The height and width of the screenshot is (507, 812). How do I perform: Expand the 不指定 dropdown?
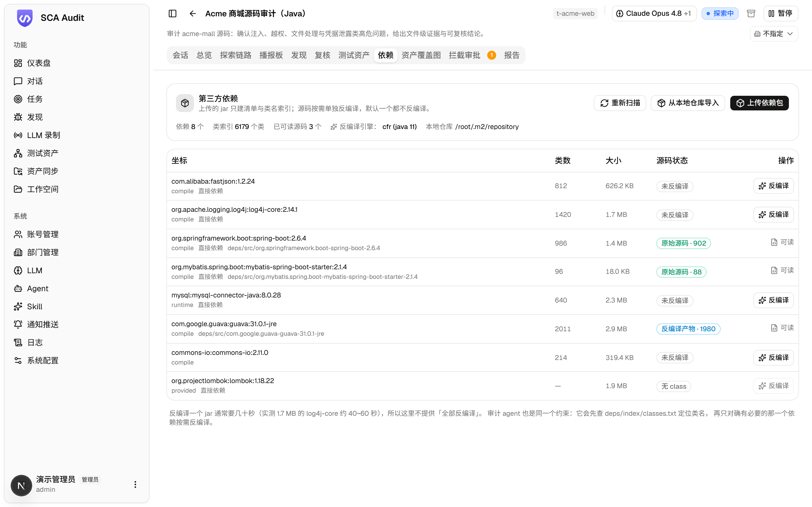tap(774, 34)
